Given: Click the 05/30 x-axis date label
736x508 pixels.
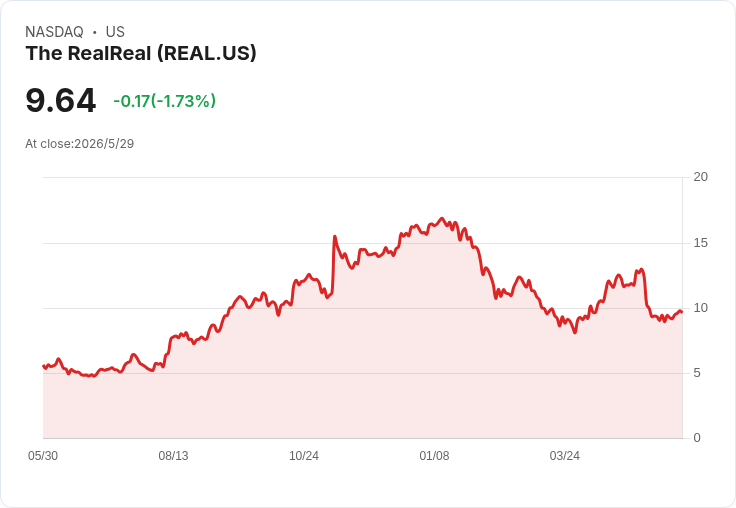Looking at the screenshot, I should coord(43,456).
